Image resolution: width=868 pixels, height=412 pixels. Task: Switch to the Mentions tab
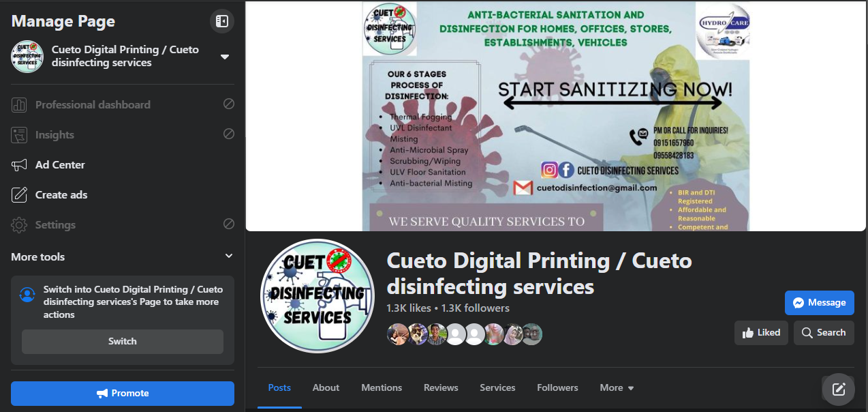pyautogui.click(x=382, y=387)
